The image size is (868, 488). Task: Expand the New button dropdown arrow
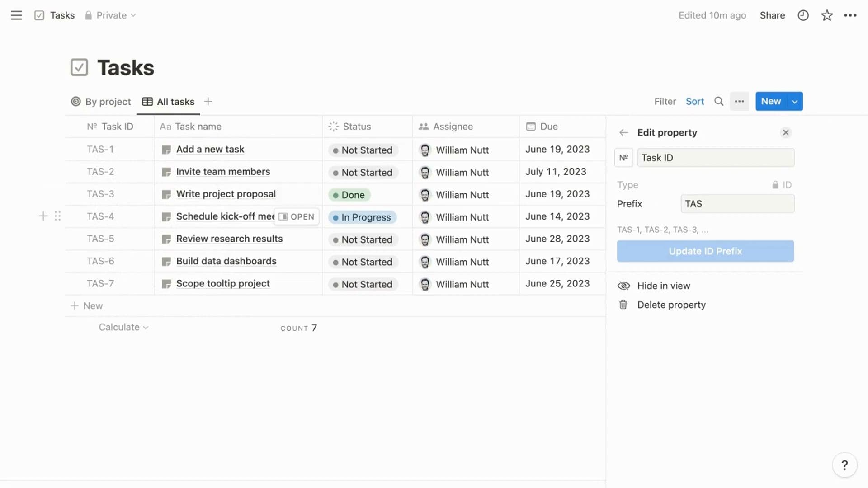pos(795,101)
